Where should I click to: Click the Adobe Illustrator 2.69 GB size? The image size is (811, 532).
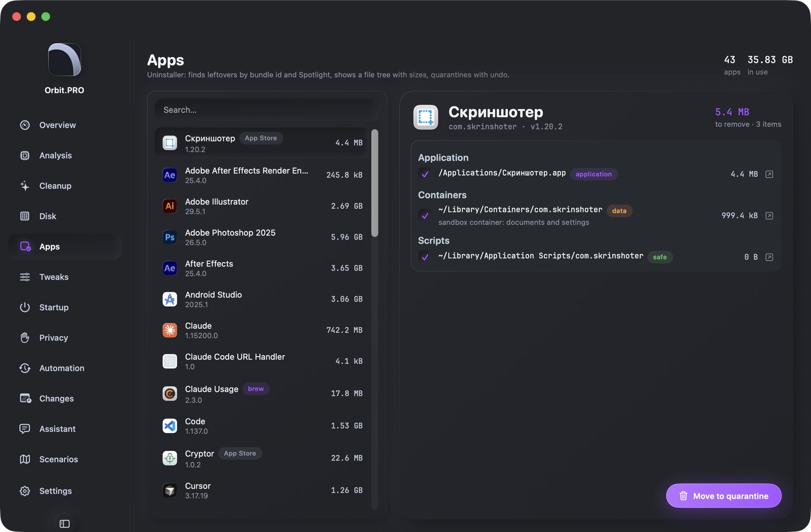click(347, 206)
